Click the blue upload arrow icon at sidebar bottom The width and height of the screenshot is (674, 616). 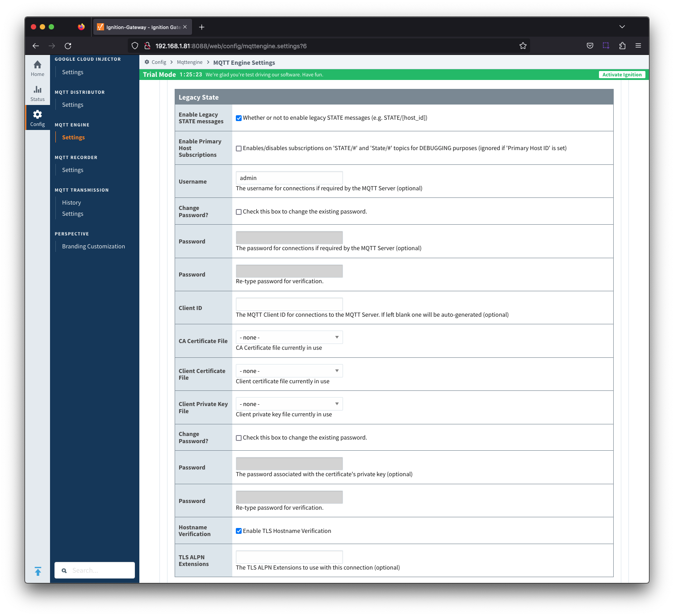coord(38,571)
